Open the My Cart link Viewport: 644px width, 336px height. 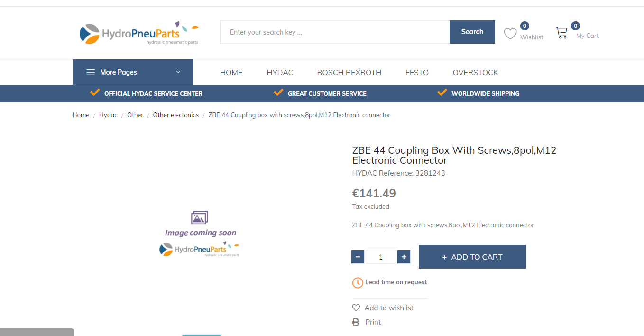click(x=588, y=36)
